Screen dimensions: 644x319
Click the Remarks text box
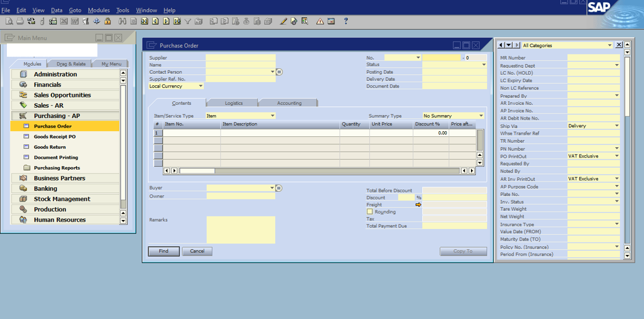(241, 230)
